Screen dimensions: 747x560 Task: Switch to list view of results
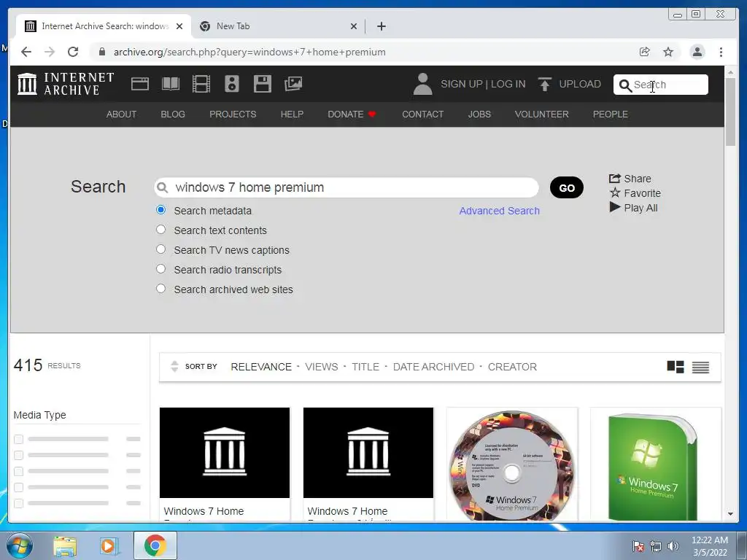pyautogui.click(x=700, y=367)
